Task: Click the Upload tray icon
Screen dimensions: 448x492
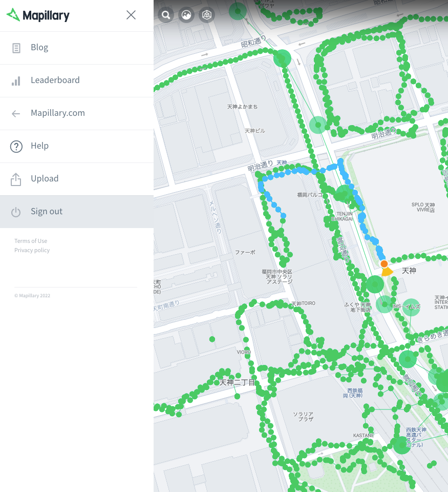Action: [x=16, y=179]
